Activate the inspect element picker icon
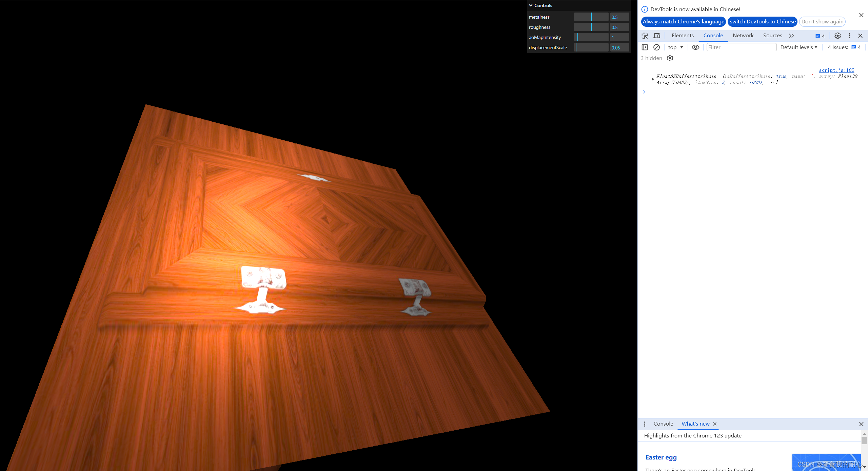This screenshot has width=868, height=471. [x=645, y=36]
